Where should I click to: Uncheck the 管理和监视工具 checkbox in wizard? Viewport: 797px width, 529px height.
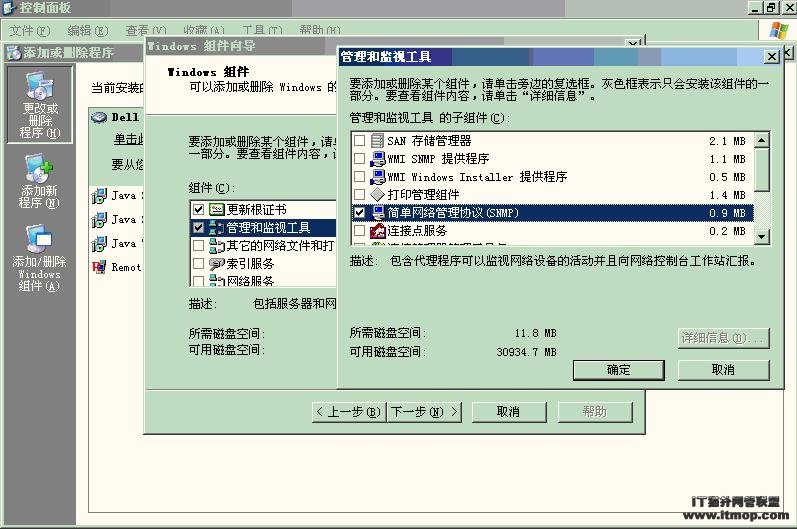[x=198, y=228]
